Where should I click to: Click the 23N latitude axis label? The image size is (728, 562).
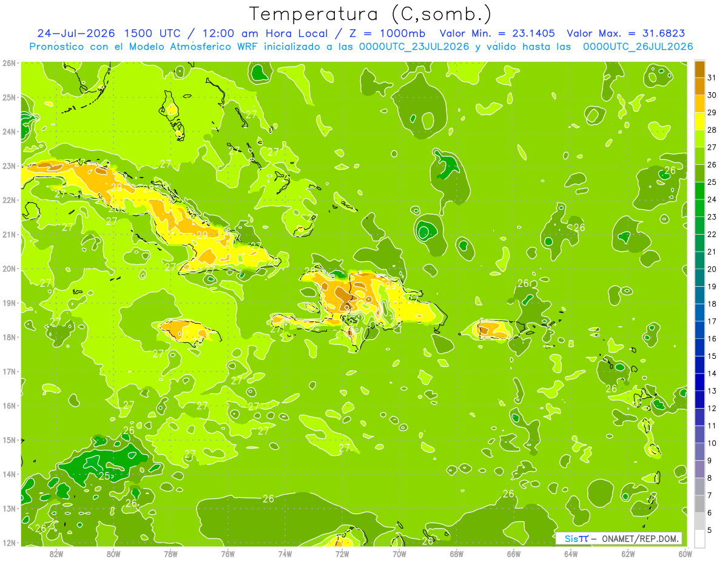tap(8, 166)
